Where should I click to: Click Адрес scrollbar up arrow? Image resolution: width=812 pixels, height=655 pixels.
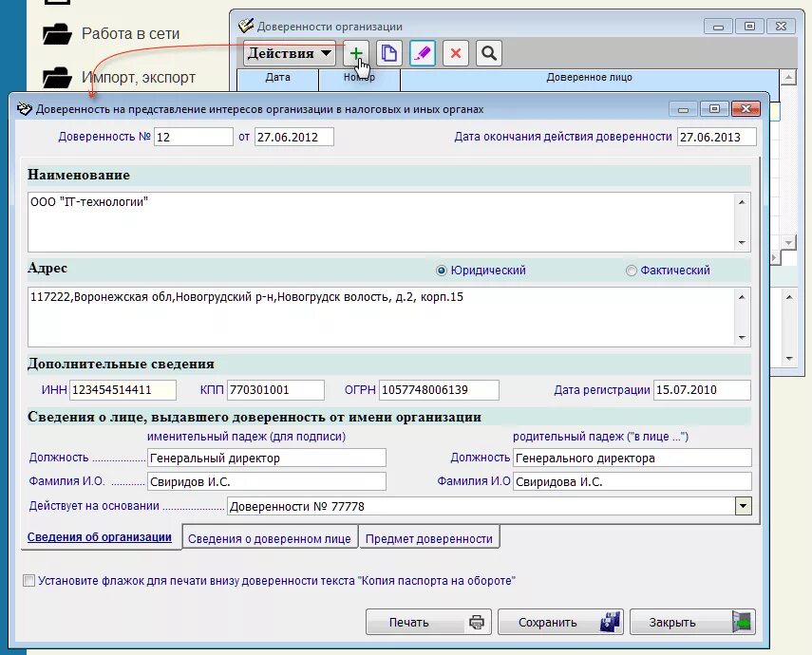pos(742,297)
